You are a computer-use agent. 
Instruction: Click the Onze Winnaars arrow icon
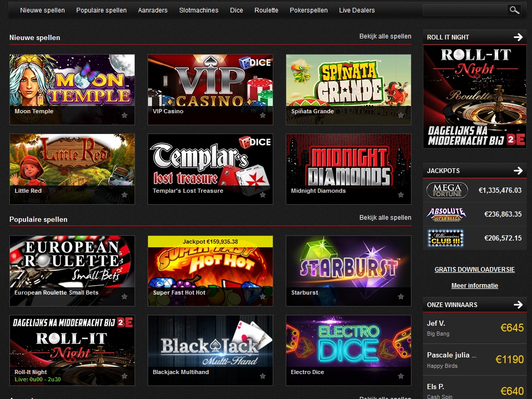pyautogui.click(x=518, y=304)
